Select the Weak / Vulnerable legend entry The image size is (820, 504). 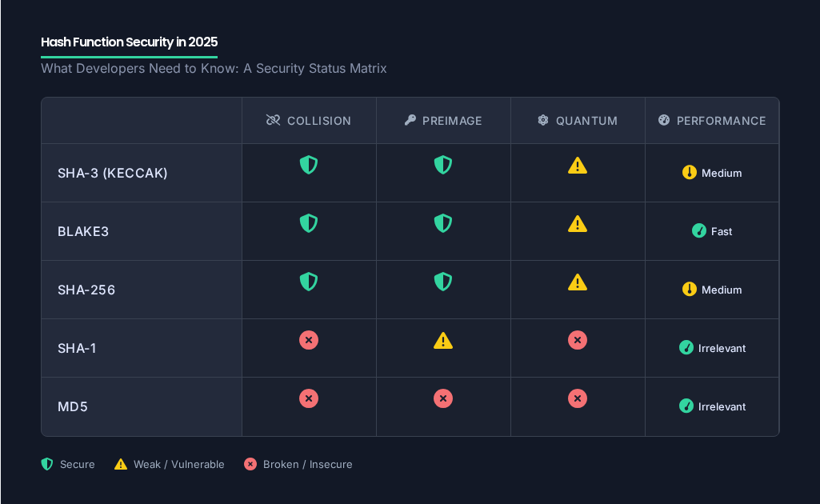(168, 464)
